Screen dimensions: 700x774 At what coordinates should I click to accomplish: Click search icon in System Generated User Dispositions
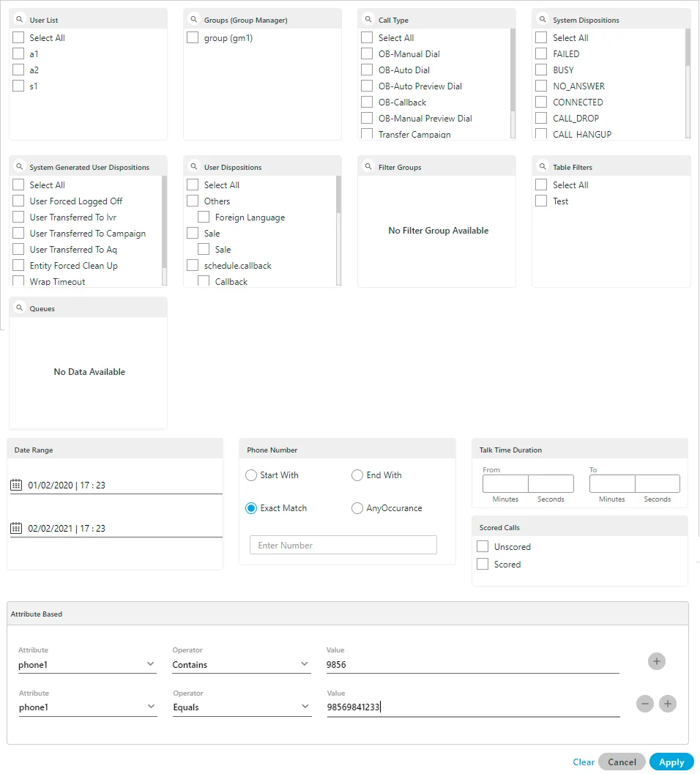(x=19, y=166)
